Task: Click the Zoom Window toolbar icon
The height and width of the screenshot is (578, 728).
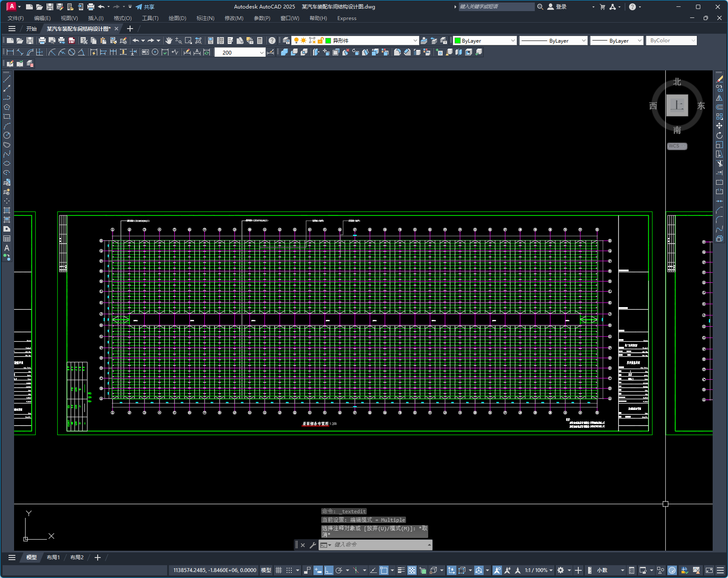Action: (x=189, y=41)
